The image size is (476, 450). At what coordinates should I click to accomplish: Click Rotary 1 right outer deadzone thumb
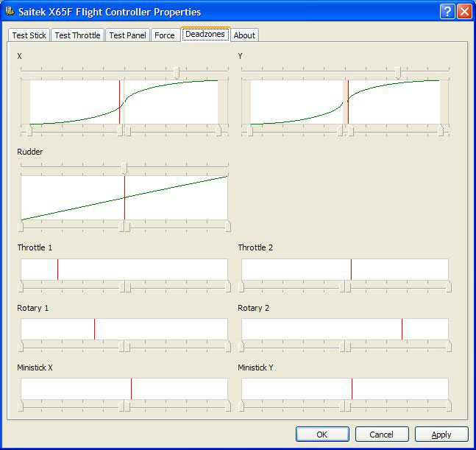pos(228,346)
